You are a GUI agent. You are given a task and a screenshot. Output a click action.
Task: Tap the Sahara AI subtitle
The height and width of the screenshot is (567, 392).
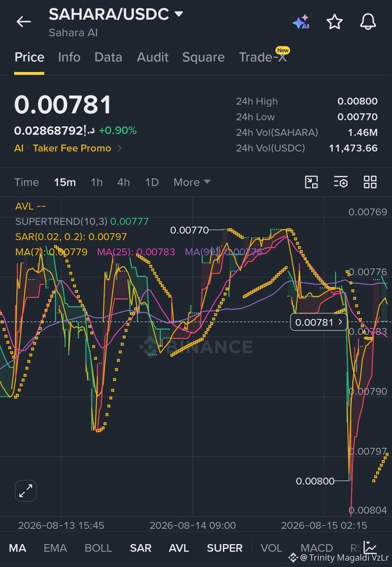pyautogui.click(x=73, y=33)
